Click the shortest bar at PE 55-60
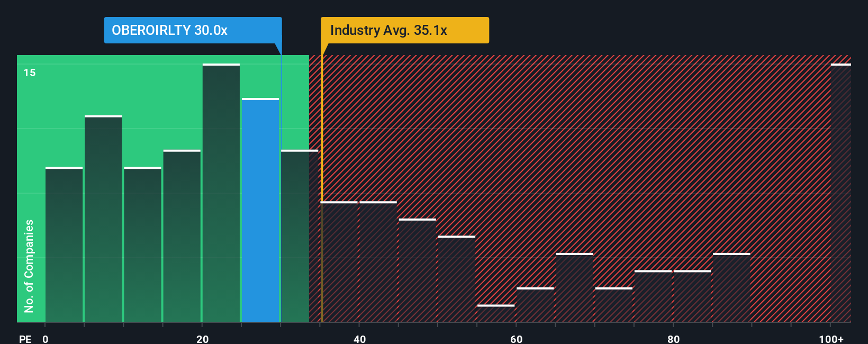The height and width of the screenshot is (344, 868). tap(496, 313)
